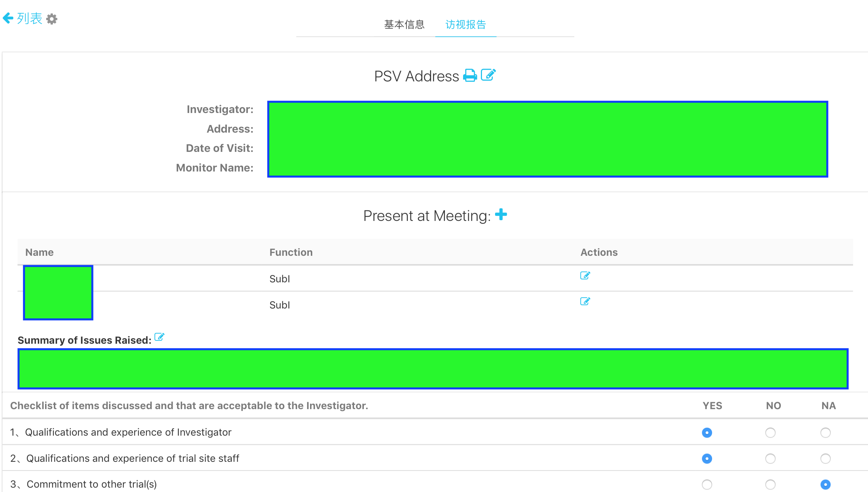Select YES for commitment to other trials
Viewport: 868px width, 492px height.
[707, 484]
